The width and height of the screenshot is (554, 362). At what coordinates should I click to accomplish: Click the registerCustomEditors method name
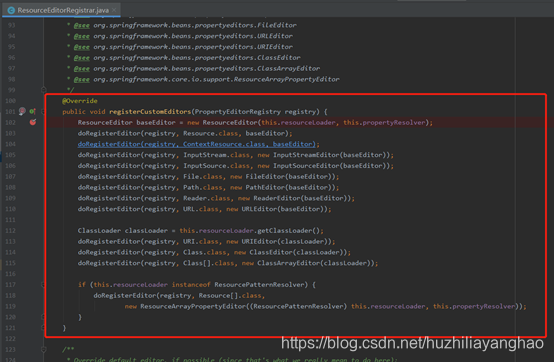[x=150, y=112]
